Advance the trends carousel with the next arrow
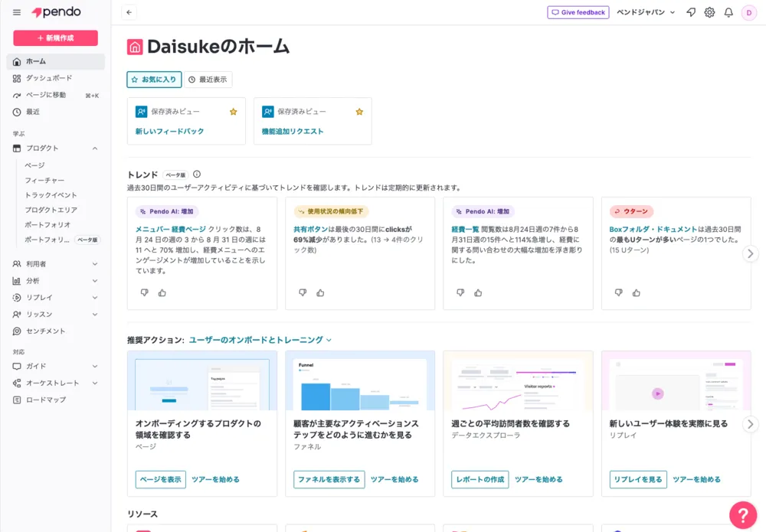 point(750,253)
